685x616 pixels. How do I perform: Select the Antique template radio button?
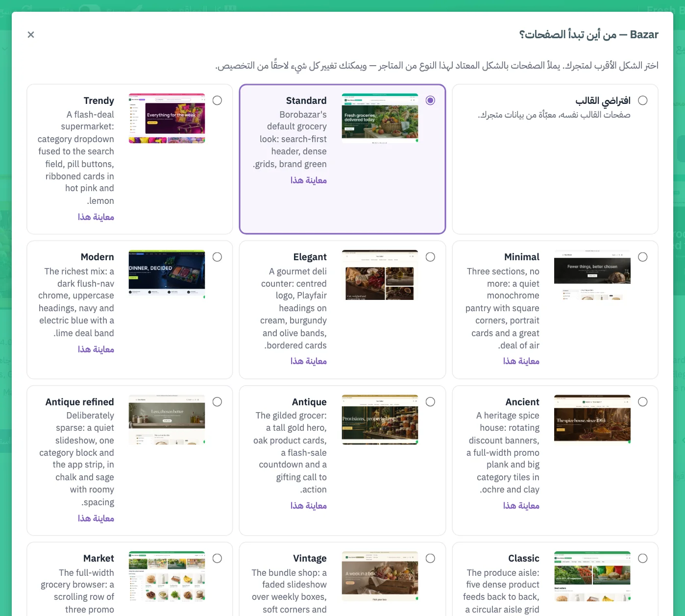430,402
